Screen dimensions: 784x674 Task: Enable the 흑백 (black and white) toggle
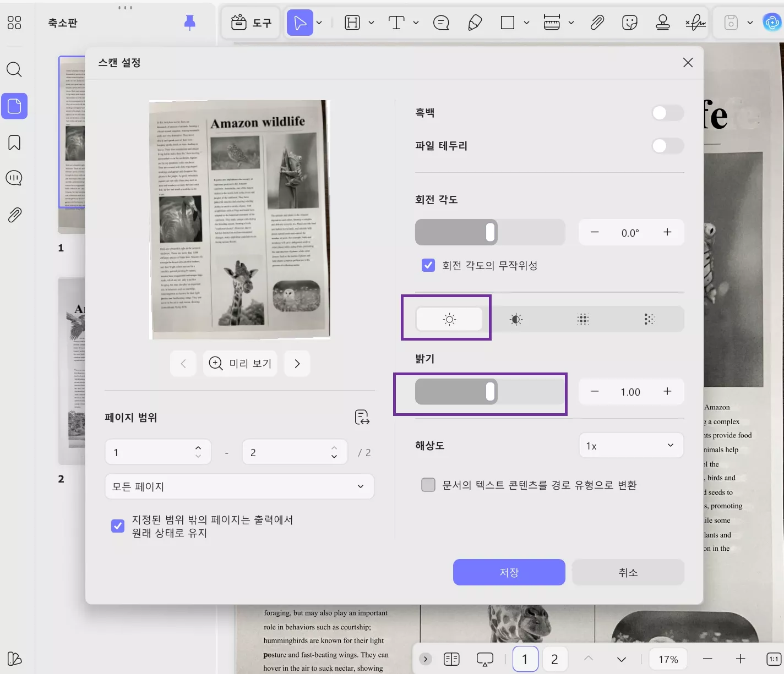667,112
